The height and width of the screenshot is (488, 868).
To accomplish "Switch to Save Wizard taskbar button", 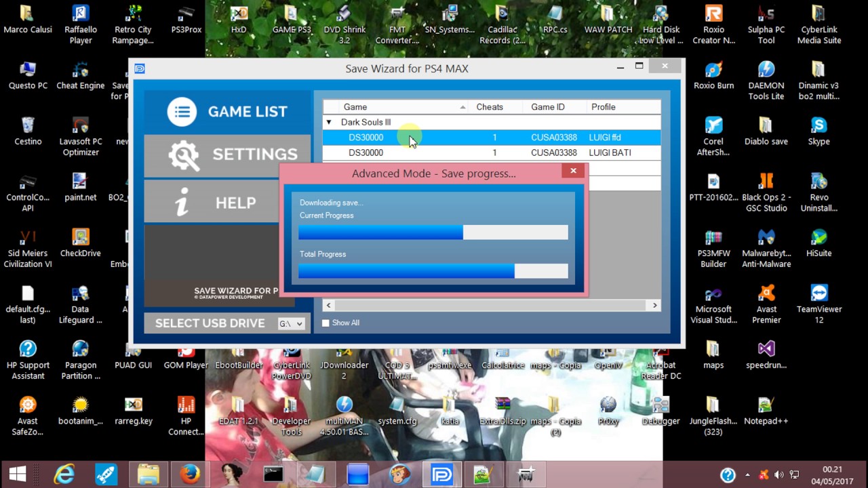I will pos(442,474).
